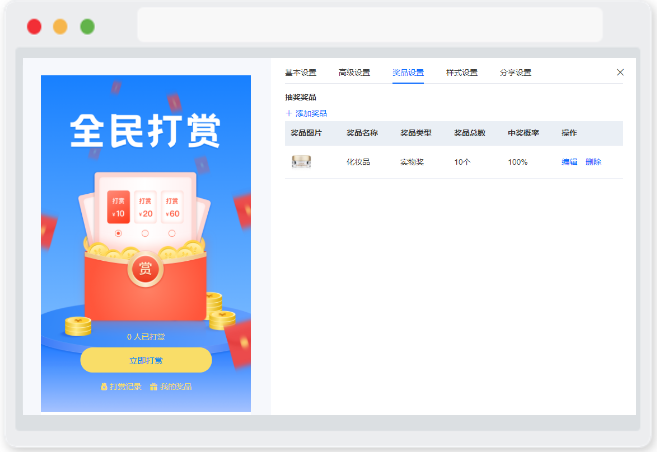Switch to the 高级设置 tab

click(354, 72)
